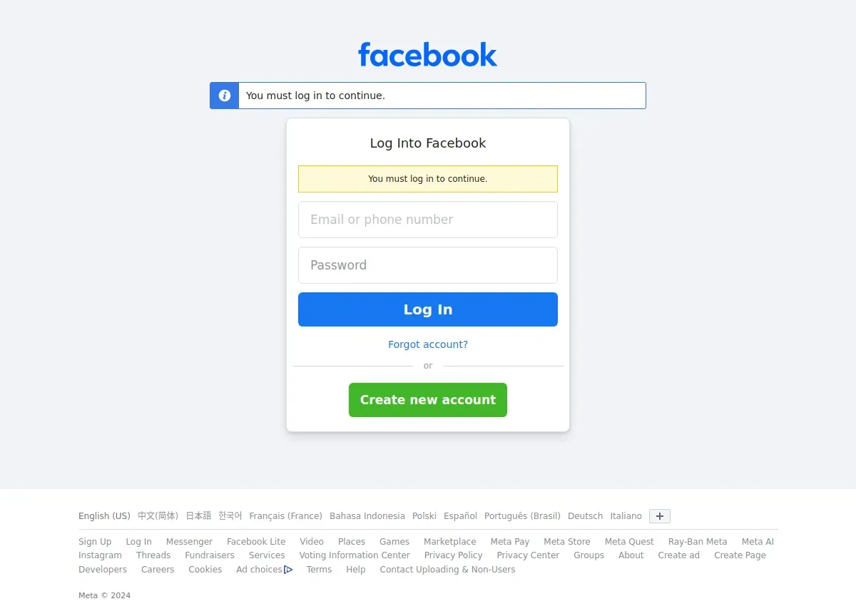856x616 pixels.
Task: Open the Cookies footer link
Action: coord(205,570)
